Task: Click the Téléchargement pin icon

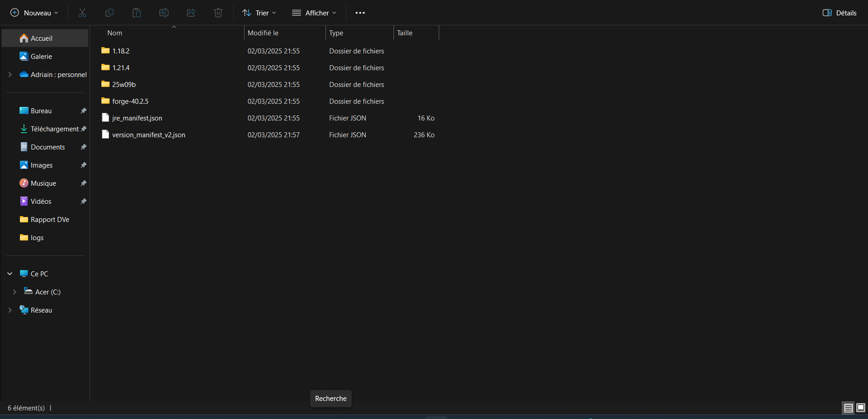Action: point(83,129)
